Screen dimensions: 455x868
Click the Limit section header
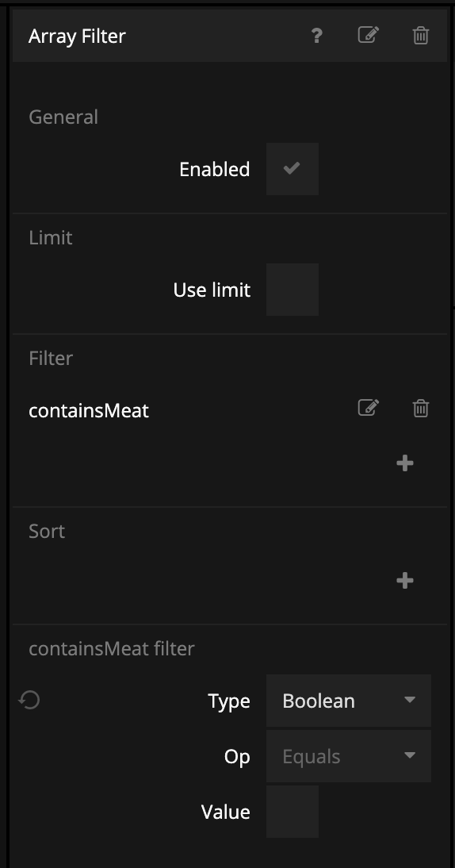pos(50,237)
